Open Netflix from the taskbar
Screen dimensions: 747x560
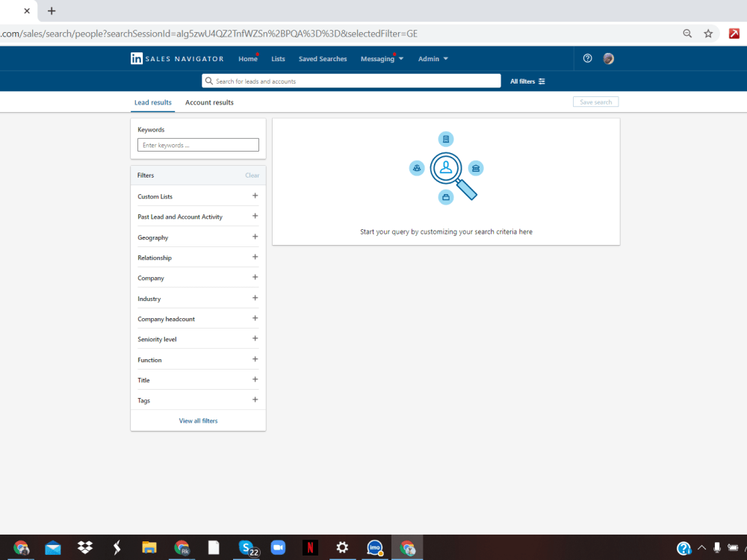point(310,547)
